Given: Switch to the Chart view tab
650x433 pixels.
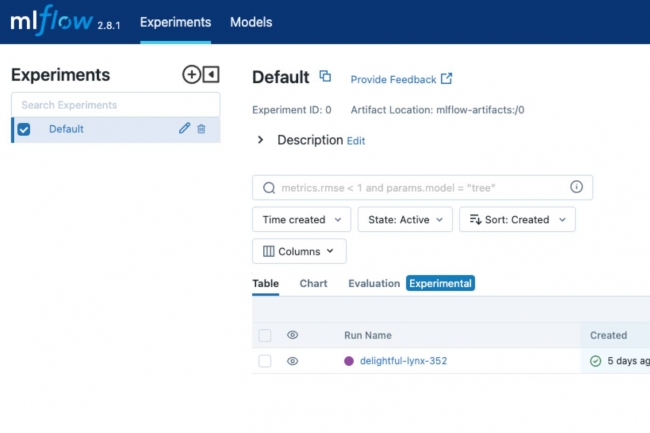Looking at the screenshot, I should pyautogui.click(x=313, y=283).
